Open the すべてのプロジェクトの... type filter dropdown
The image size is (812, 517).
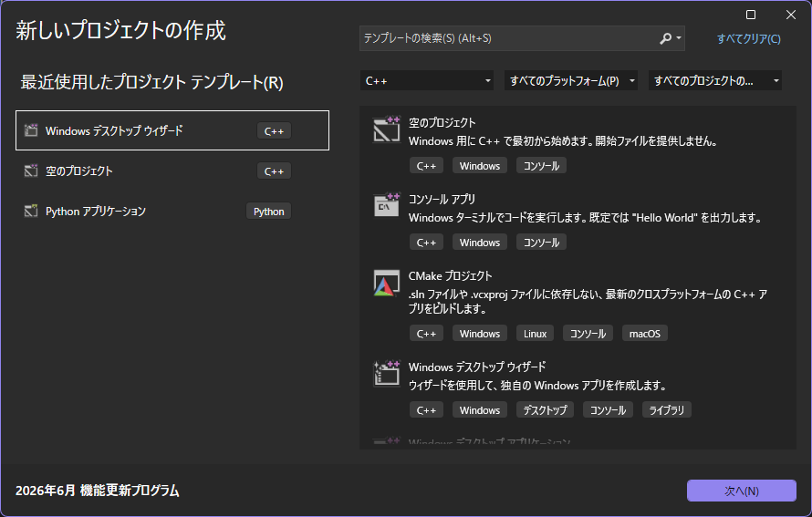715,81
